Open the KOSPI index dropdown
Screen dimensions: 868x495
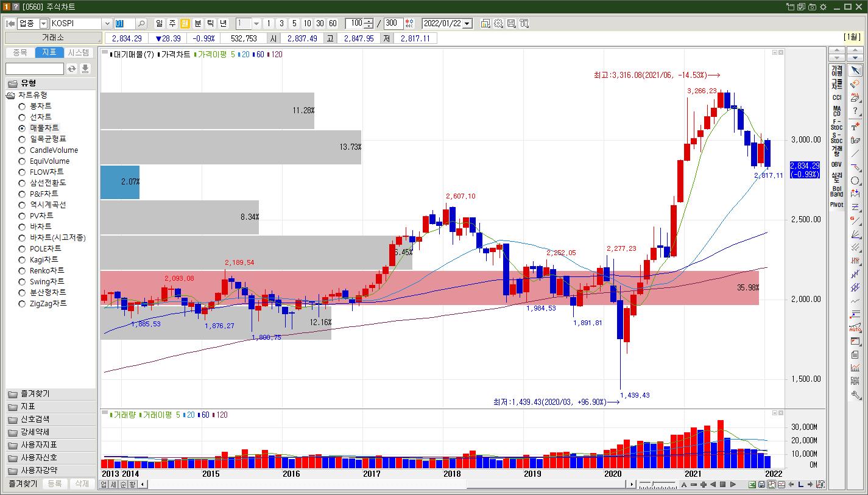(x=107, y=24)
